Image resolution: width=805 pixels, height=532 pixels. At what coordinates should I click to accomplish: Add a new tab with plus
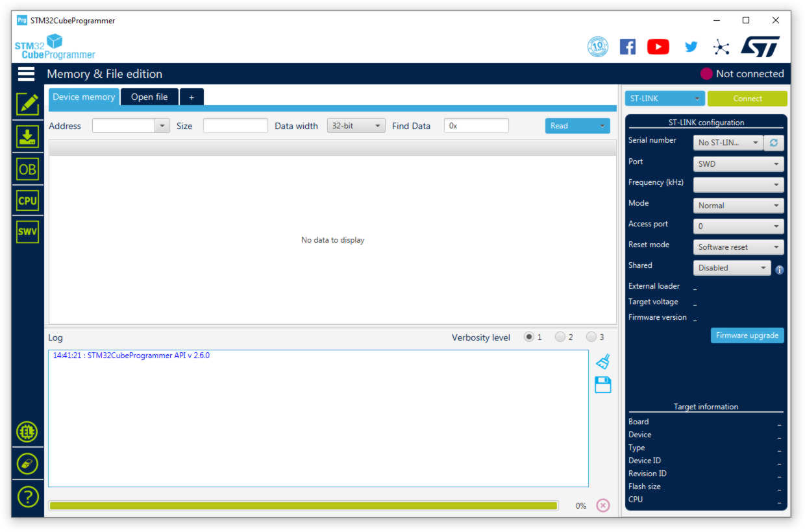[192, 97]
